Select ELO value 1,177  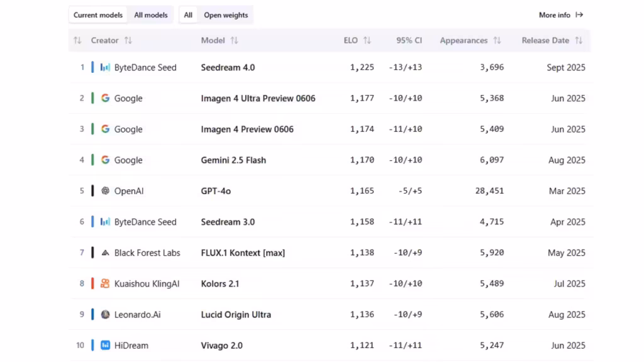point(362,98)
